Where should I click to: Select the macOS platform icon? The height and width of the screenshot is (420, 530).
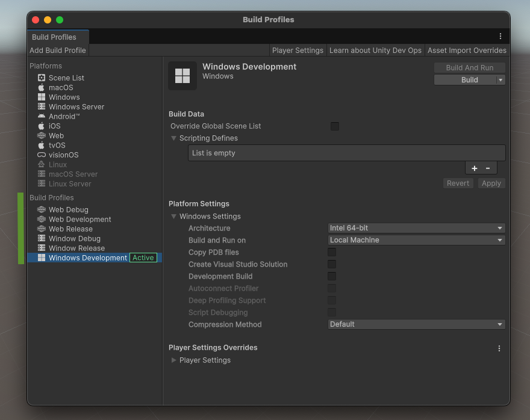41,87
